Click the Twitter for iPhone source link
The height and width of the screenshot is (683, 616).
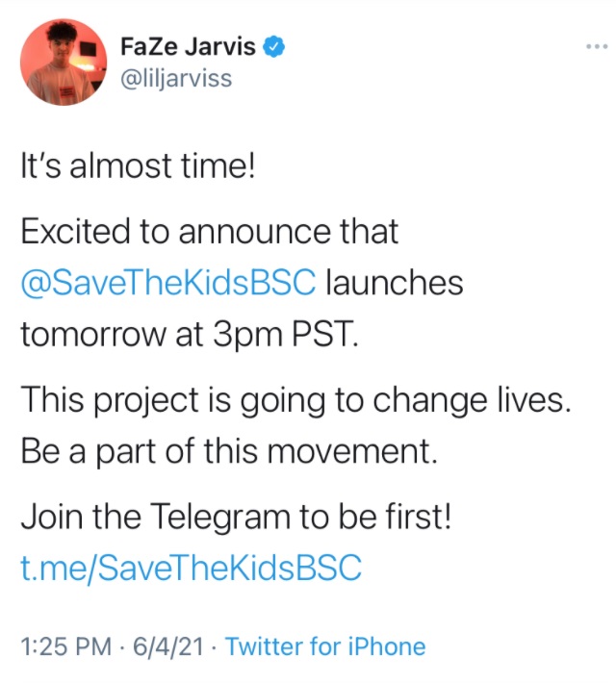325,646
